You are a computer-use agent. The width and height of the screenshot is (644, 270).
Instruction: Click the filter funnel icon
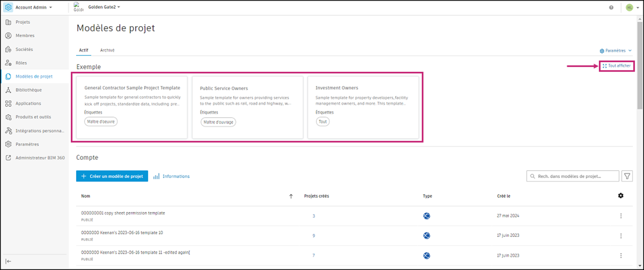point(627,176)
